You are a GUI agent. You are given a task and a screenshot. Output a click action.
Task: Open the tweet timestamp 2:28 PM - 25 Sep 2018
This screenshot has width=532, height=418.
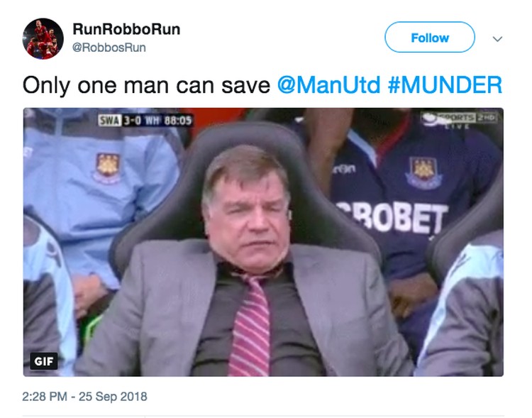pos(84,396)
